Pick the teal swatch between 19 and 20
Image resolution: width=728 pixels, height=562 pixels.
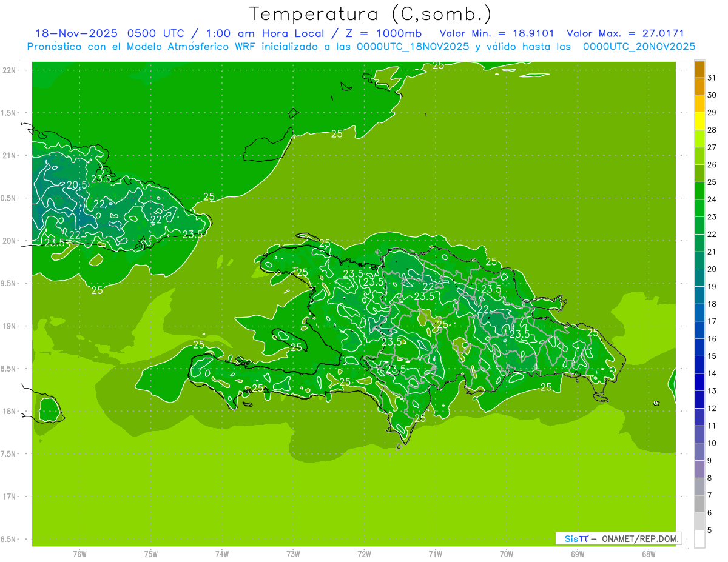[x=699, y=278]
